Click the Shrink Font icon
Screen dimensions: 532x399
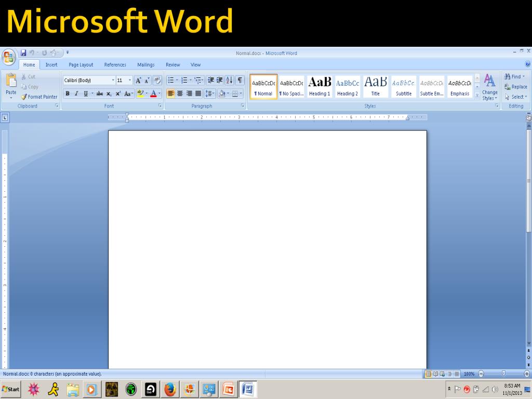click(x=147, y=81)
